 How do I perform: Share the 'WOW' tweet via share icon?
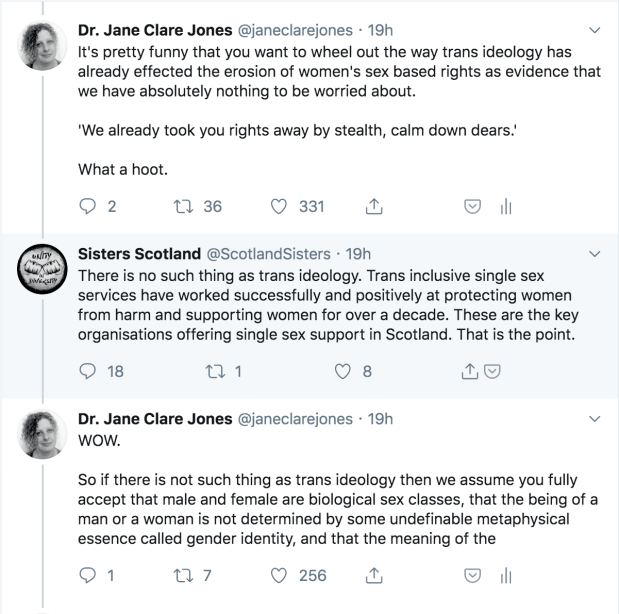pos(374,574)
